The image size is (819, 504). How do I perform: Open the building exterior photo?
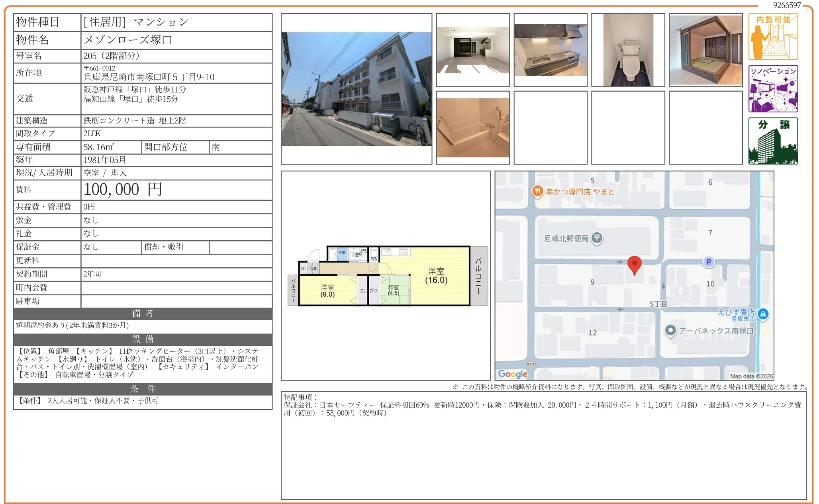click(356, 89)
